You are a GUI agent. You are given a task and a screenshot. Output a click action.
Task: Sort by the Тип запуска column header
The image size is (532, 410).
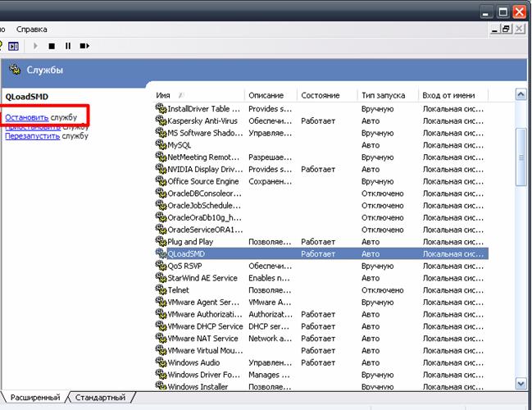pyautogui.click(x=388, y=95)
